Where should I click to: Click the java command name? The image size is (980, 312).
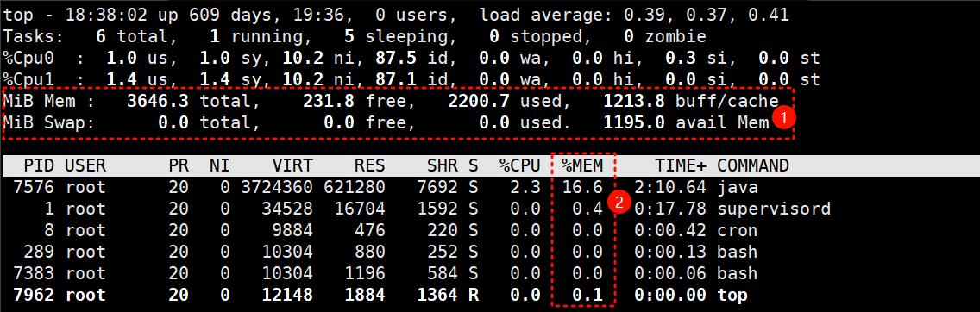click(738, 187)
